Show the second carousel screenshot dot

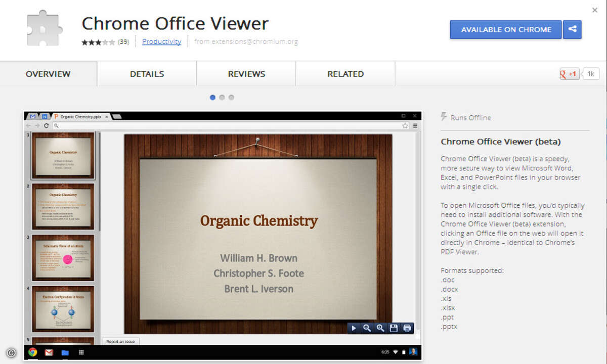point(222,98)
